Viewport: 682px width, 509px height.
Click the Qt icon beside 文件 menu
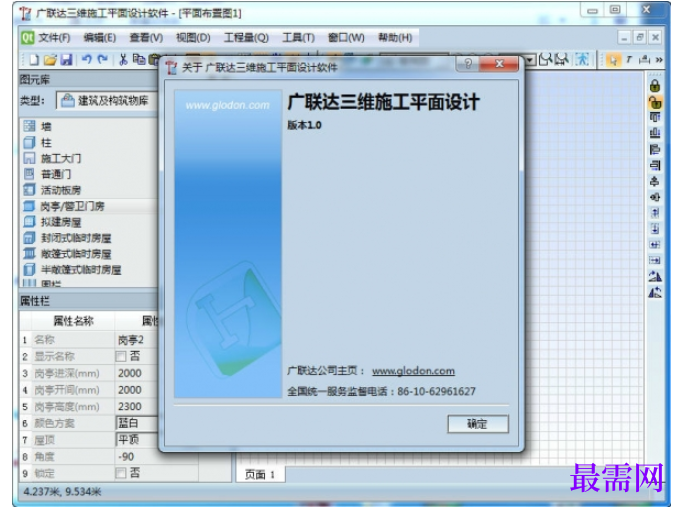[27, 38]
